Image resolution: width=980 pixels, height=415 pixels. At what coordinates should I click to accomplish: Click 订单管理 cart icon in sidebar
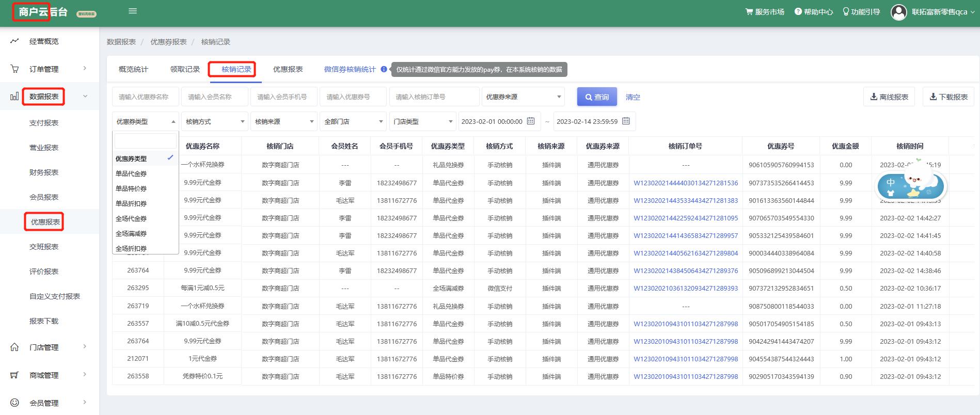coord(14,69)
